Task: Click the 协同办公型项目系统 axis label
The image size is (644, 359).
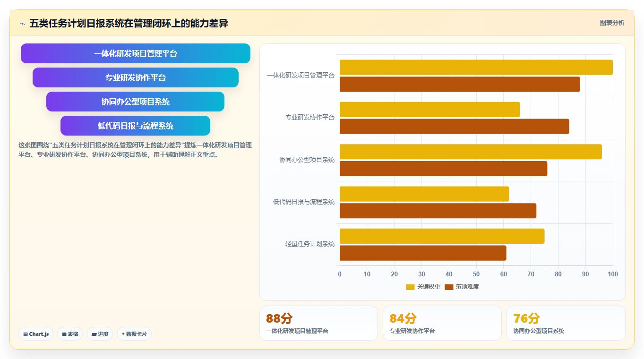Action: pos(307,160)
